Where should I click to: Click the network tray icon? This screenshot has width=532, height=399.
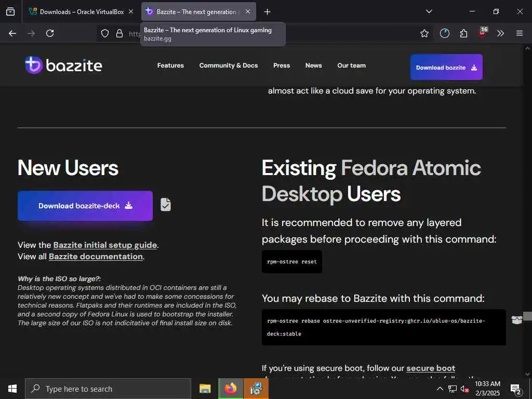[x=453, y=389]
